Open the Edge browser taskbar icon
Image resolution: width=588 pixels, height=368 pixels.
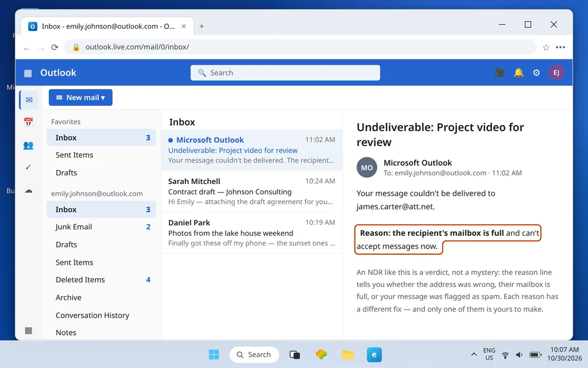coord(374,354)
